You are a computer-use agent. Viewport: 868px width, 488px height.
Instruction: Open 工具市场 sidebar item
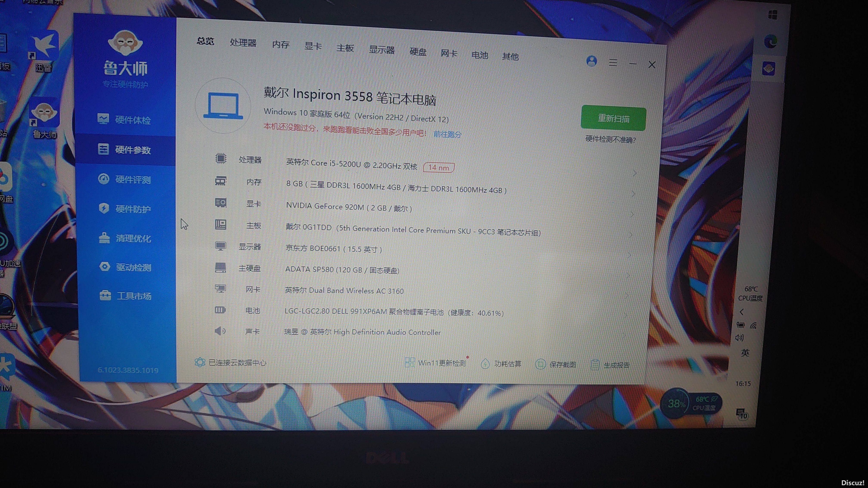[x=125, y=296]
